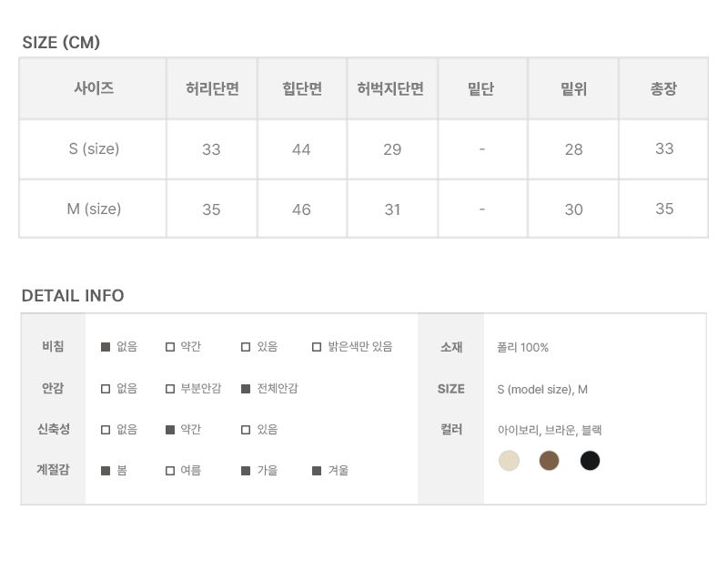Image resolution: width=728 pixels, height=561 pixels.
Task: Click the DETAIL INFO heading
Action: click(73, 296)
